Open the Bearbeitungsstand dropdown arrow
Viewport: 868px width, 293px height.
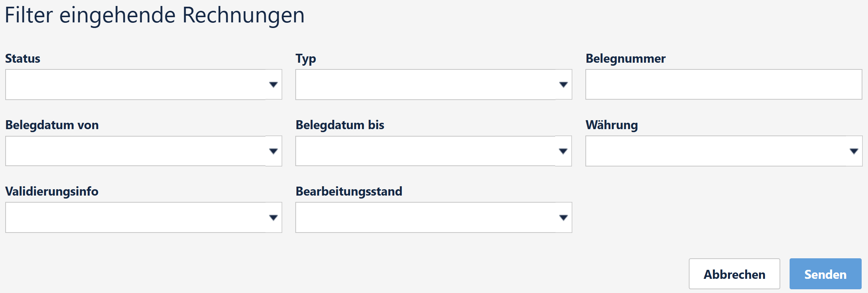pyautogui.click(x=563, y=218)
